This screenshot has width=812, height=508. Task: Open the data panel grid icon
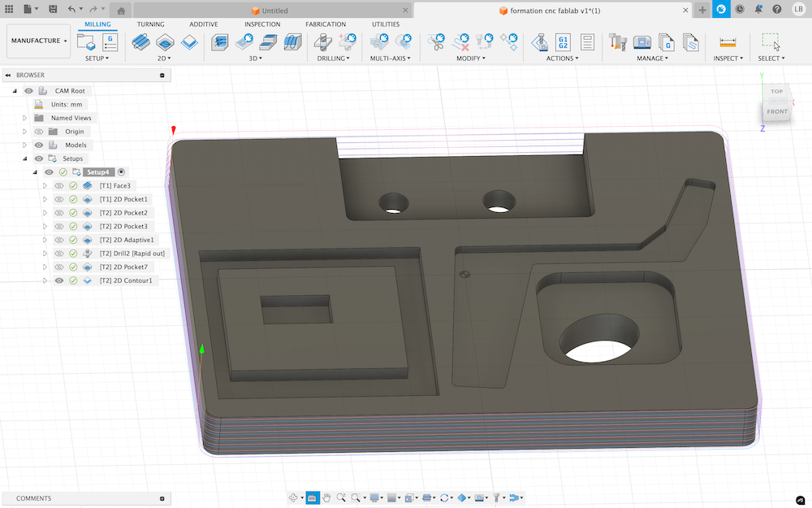(9, 9)
